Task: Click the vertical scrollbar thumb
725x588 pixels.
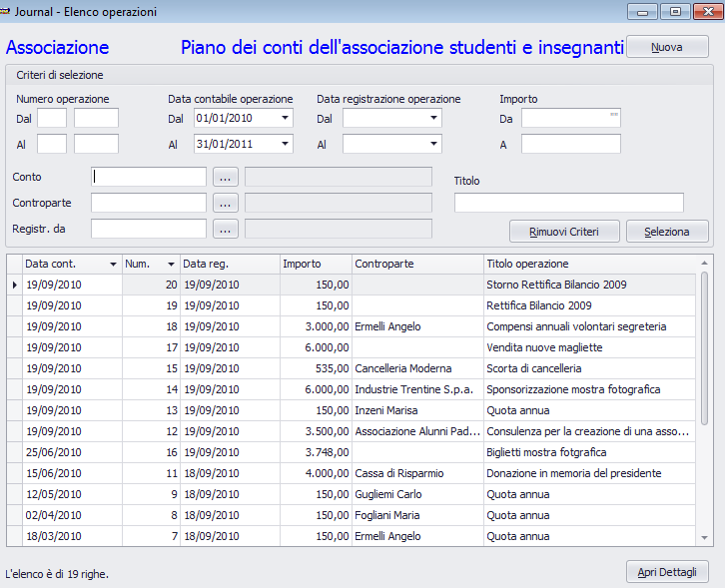Action: point(704,348)
